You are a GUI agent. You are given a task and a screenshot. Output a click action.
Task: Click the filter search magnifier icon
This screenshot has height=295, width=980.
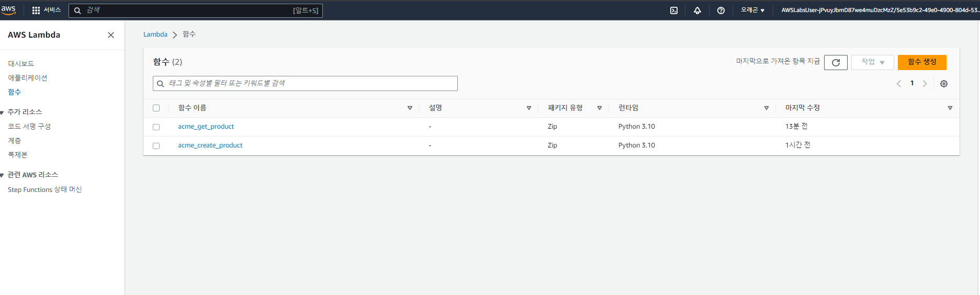tap(161, 84)
